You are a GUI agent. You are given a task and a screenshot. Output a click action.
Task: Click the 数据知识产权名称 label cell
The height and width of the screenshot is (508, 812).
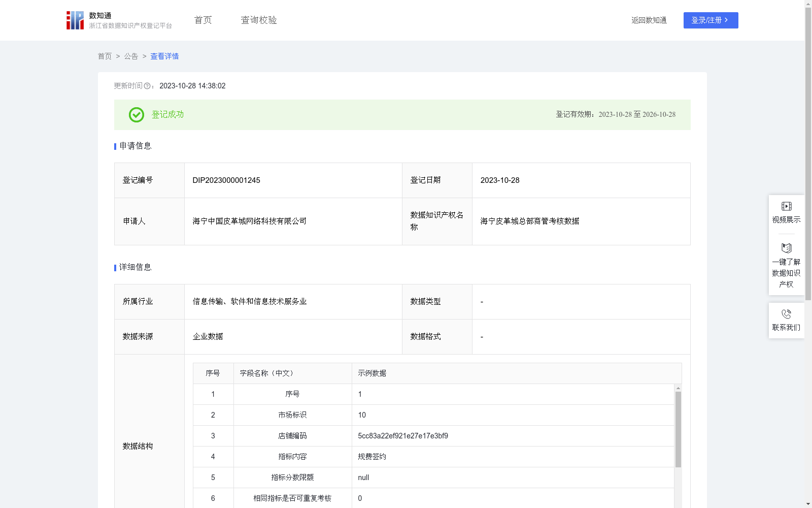click(437, 221)
